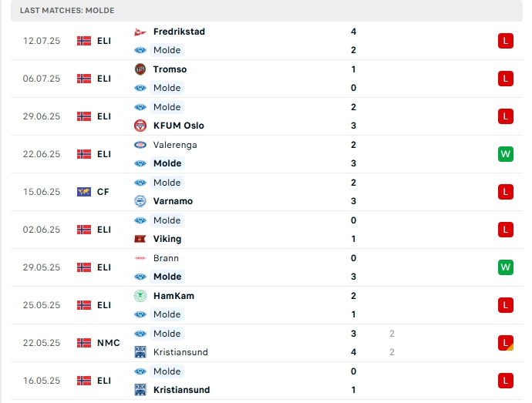Click the 06.07.25 match date
The width and height of the screenshot is (532, 403).
coord(41,79)
